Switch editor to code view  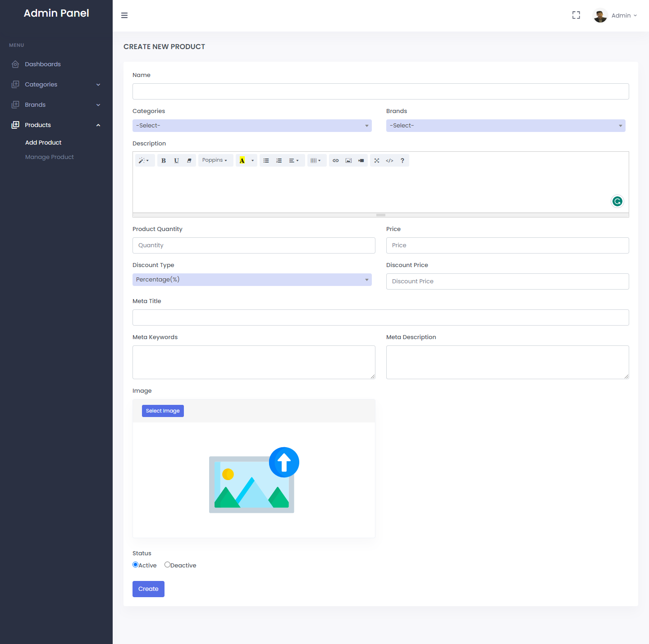(x=389, y=160)
